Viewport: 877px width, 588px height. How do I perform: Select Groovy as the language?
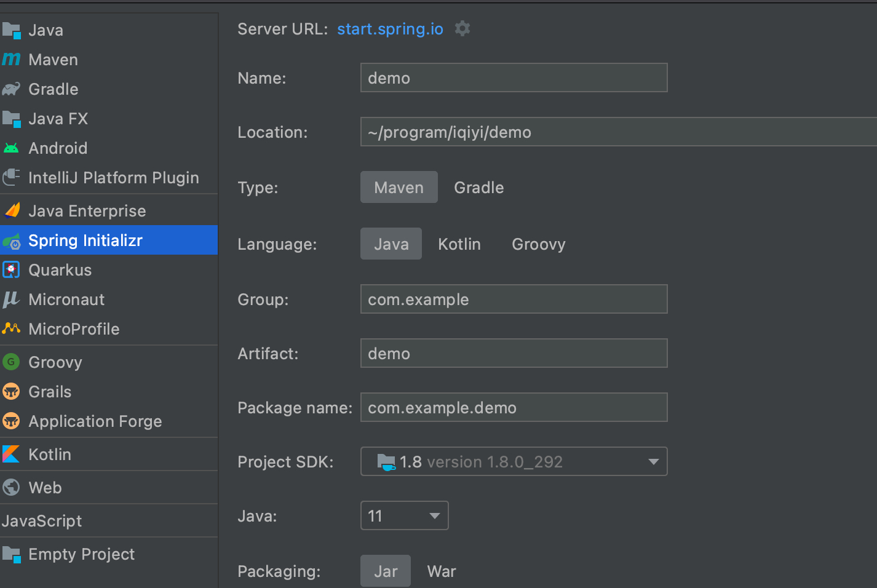click(x=538, y=244)
